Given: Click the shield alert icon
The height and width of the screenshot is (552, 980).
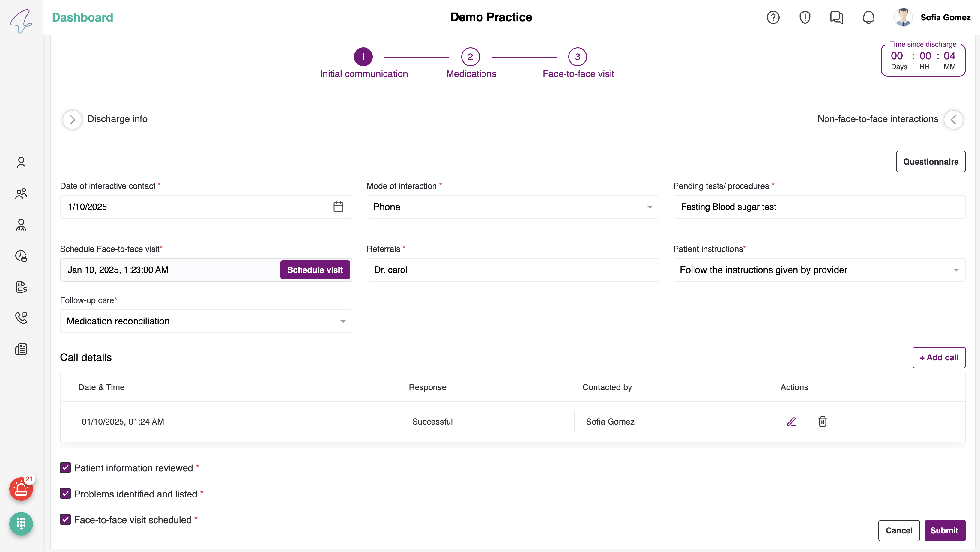Looking at the screenshot, I should pyautogui.click(x=805, y=18).
